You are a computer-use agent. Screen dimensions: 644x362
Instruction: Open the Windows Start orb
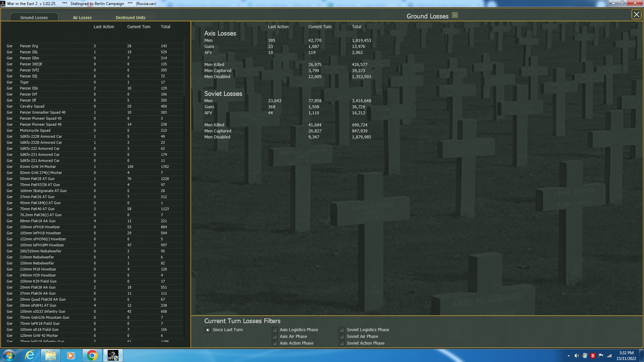coord(9,355)
